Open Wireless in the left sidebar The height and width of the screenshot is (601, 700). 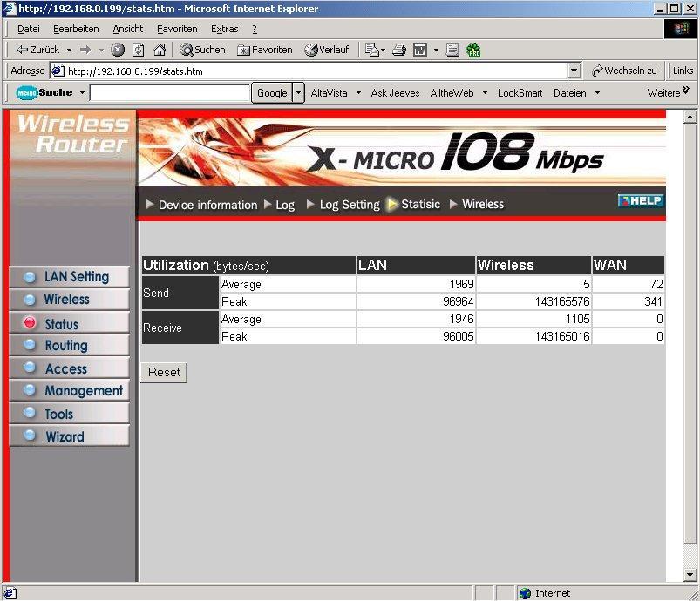[69, 300]
